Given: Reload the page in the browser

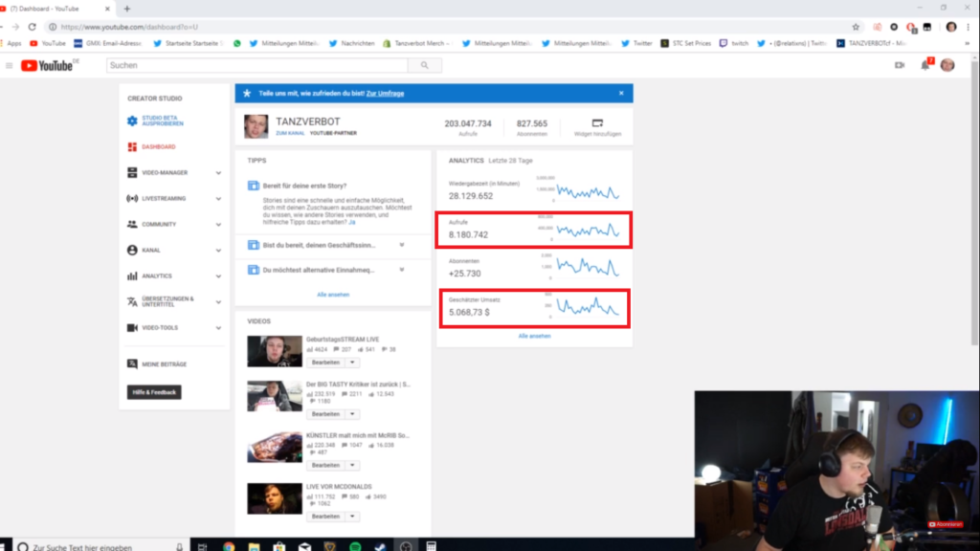Looking at the screenshot, I should [32, 27].
